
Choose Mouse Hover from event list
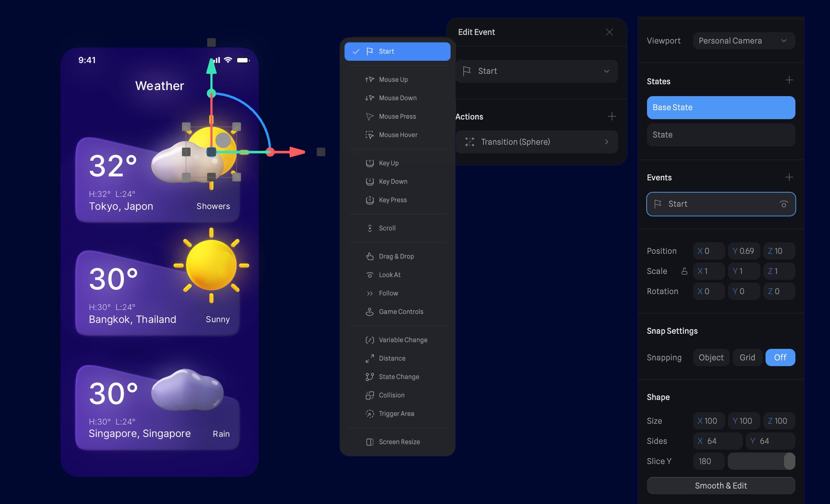tap(398, 135)
